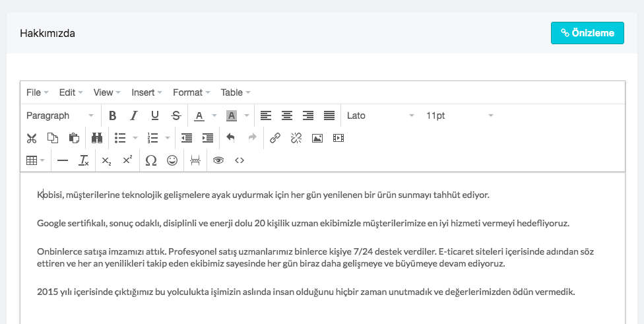Preview content with the eye icon

click(218, 160)
